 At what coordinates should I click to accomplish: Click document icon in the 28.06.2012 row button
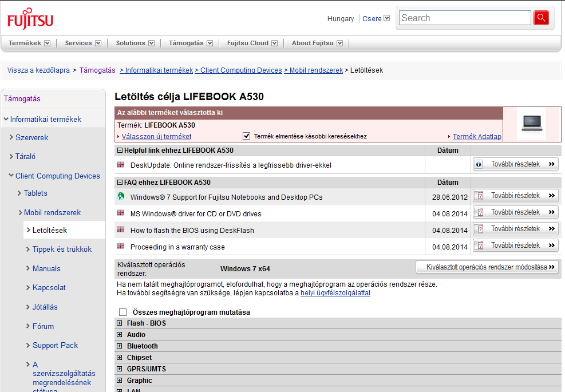(480, 196)
